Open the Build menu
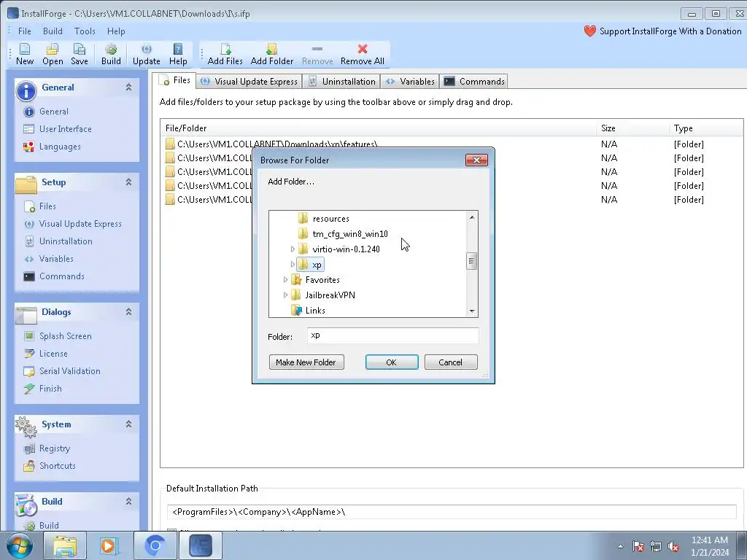This screenshot has height=560, width=747. (53, 31)
